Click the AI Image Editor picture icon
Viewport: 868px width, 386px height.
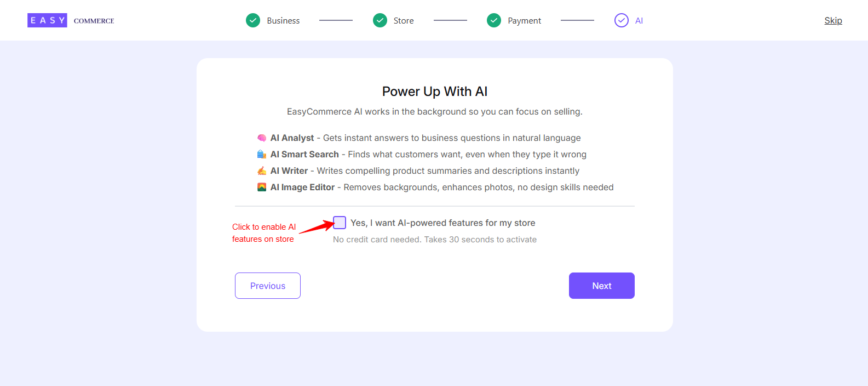pos(262,188)
